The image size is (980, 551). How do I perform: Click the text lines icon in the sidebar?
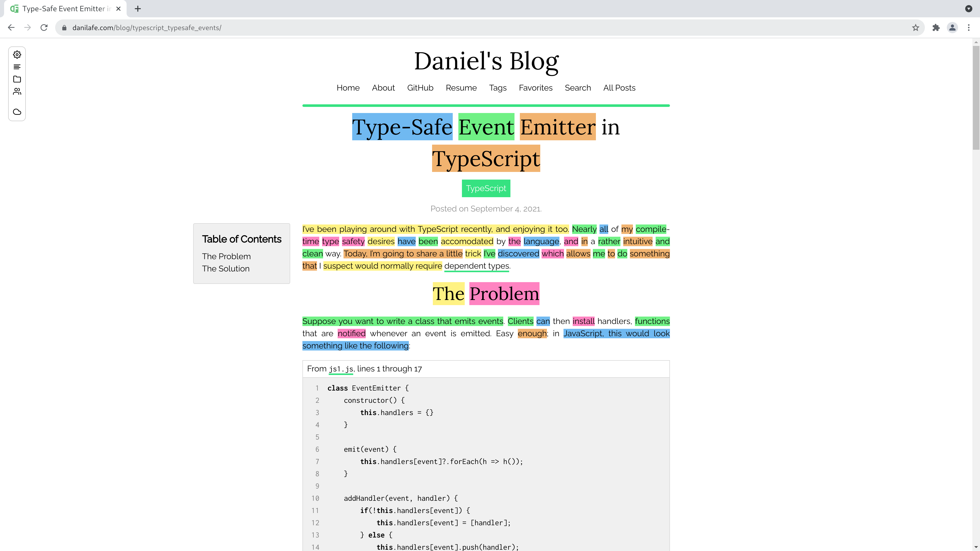pyautogui.click(x=17, y=67)
